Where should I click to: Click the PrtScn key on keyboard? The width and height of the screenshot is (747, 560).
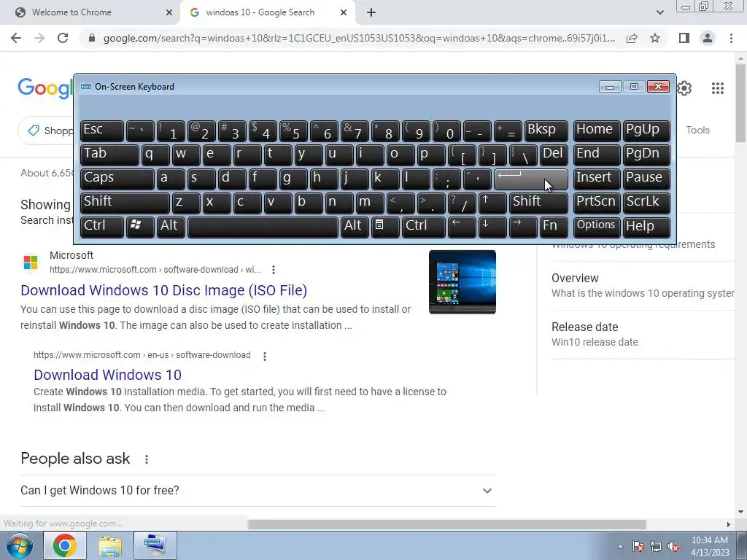(597, 203)
